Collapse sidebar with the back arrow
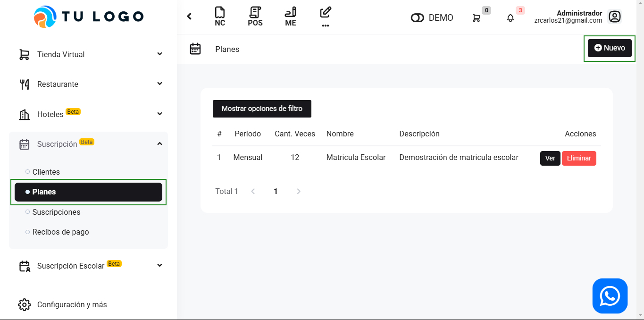The width and height of the screenshot is (644, 320). click(x=189, y=17)
